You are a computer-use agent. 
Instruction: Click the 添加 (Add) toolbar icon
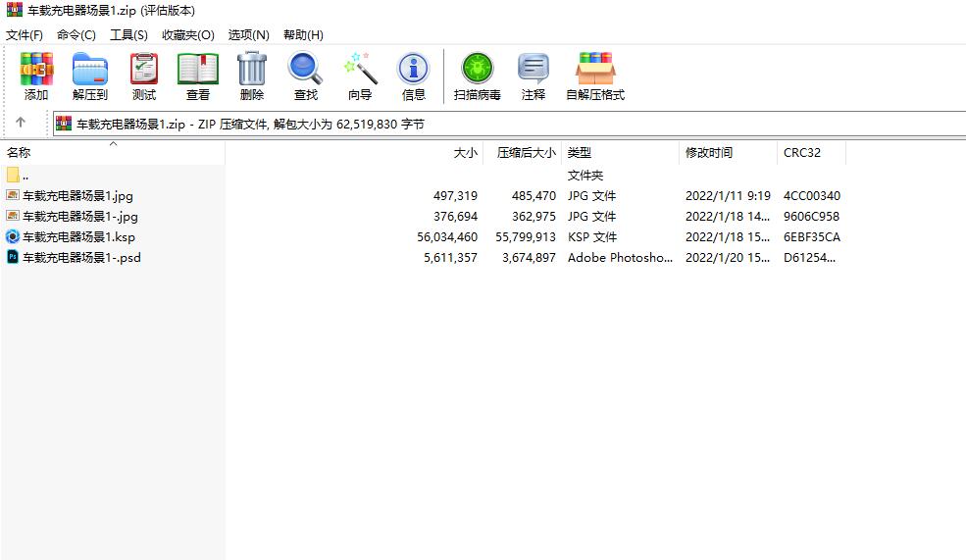[36, 76]
